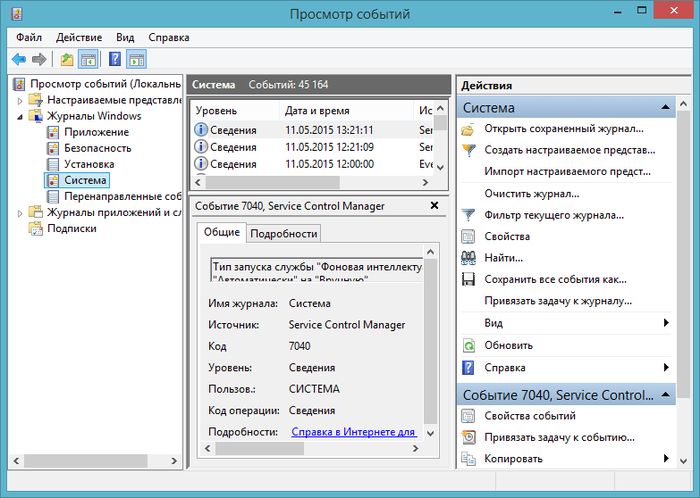Click the Find binoculars icon
700x498 pixels.
tap(468, 258)
